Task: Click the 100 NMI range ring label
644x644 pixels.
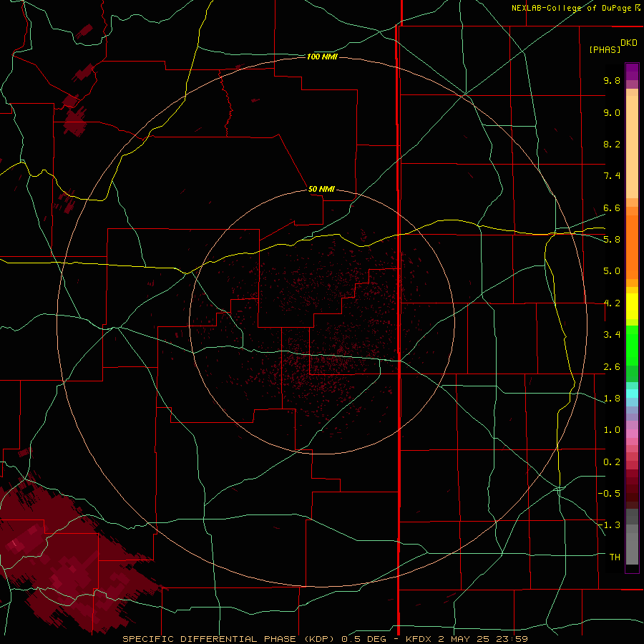Action: (x=322, y=57)
